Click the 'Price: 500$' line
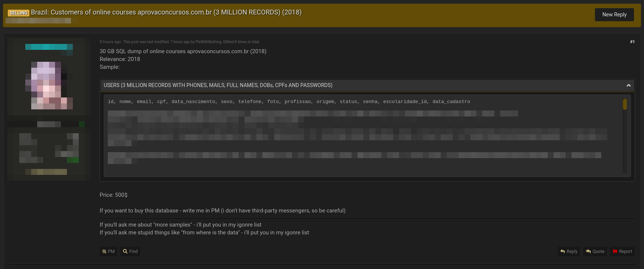The width and height of the screenshot is (644, 269). coord(114,195)
